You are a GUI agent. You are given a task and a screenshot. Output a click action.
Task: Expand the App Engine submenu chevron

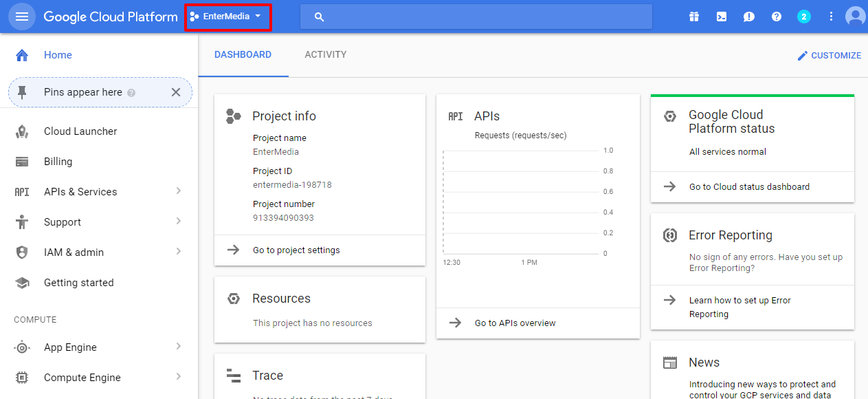[178, 347]
